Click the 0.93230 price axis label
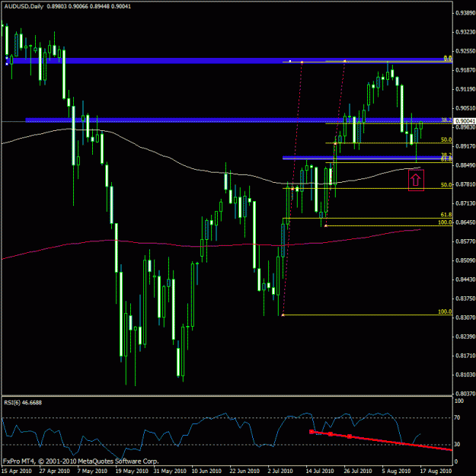The height and width of the screenshot is (476, 476). tap(465, 32)
